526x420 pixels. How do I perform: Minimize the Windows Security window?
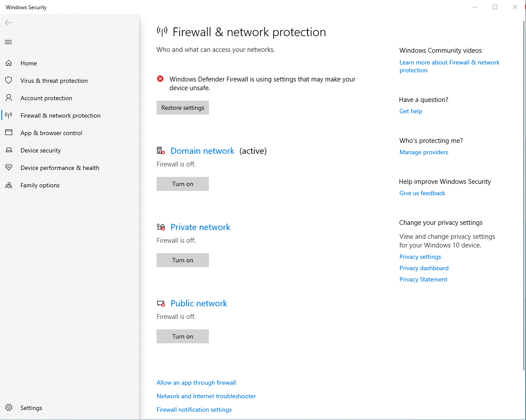click(x=475, y=7)
